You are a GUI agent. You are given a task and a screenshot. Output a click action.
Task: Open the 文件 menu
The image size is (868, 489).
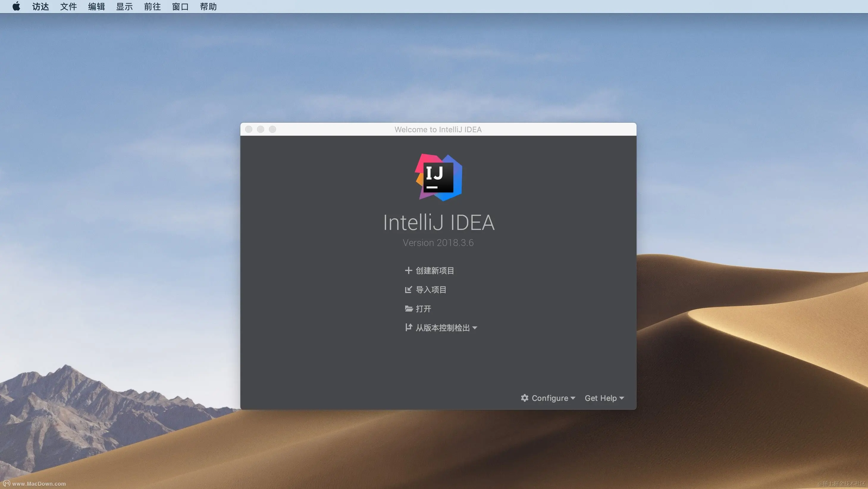pyautogui.click(x=68, y=7)
